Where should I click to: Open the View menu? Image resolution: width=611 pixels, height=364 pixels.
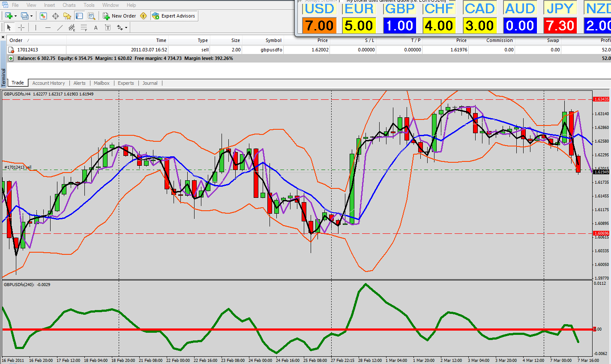pyautogui.click(x=31, y=5)
